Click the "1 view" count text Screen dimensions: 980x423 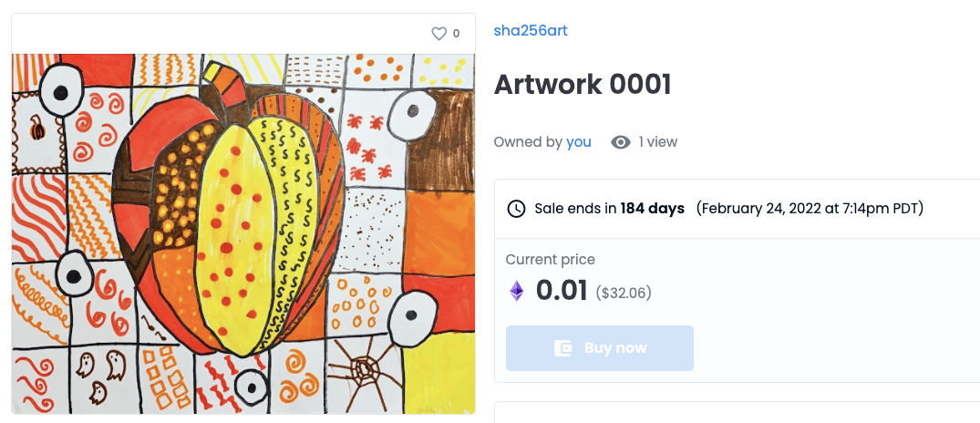point(658,142)
